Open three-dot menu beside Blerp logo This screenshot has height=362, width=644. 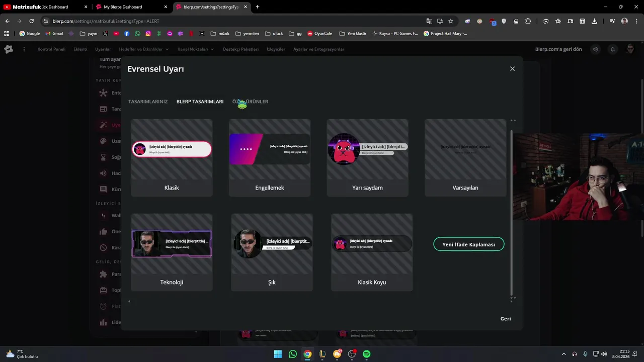tap(24, 49)
